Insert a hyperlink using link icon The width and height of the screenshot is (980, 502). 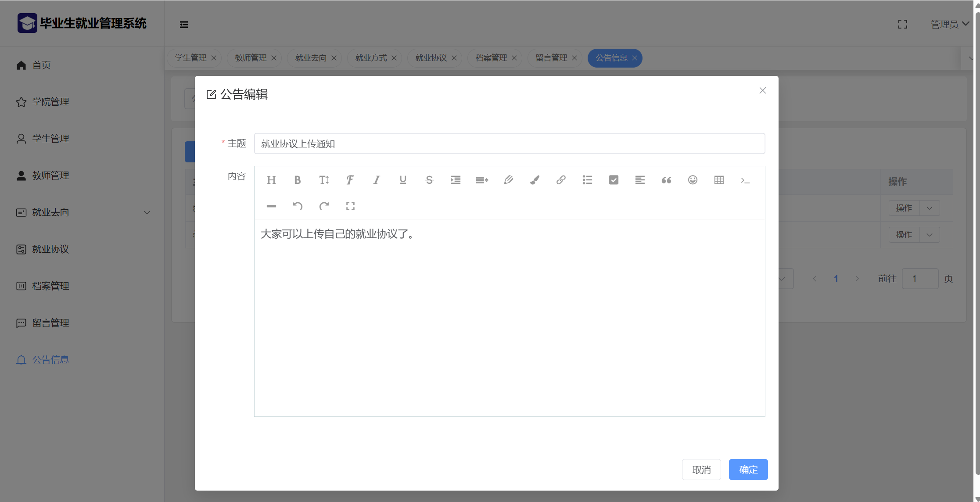561,180
